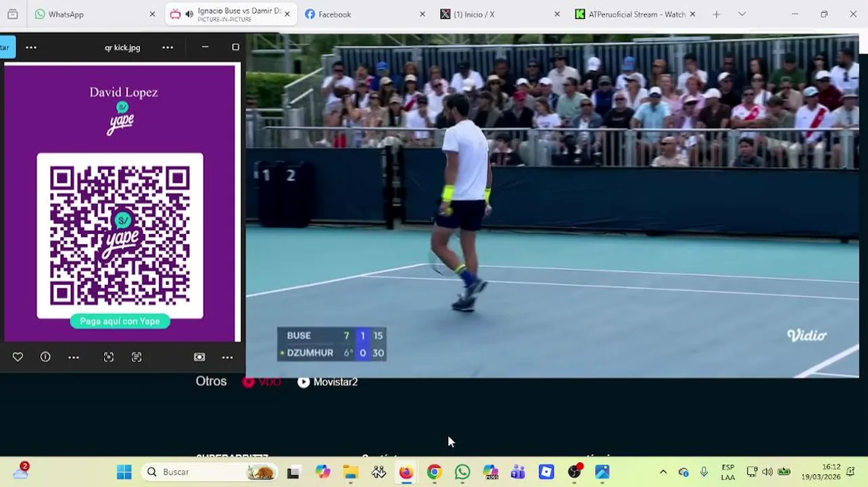868x487 pixels.
Task: Click the scan text icon in photo viewer
Action: pyautogui.click(x=137, y=357)
